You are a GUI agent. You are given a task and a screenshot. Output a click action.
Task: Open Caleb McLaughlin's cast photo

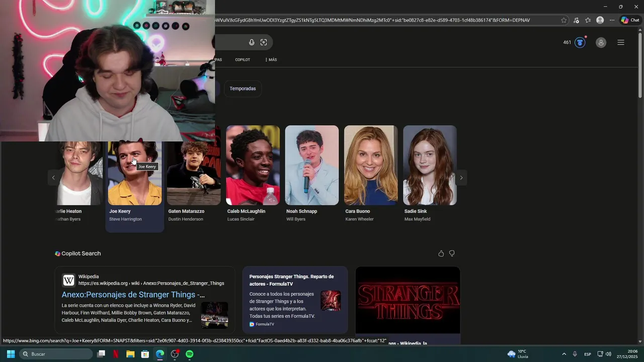(253, 165)
